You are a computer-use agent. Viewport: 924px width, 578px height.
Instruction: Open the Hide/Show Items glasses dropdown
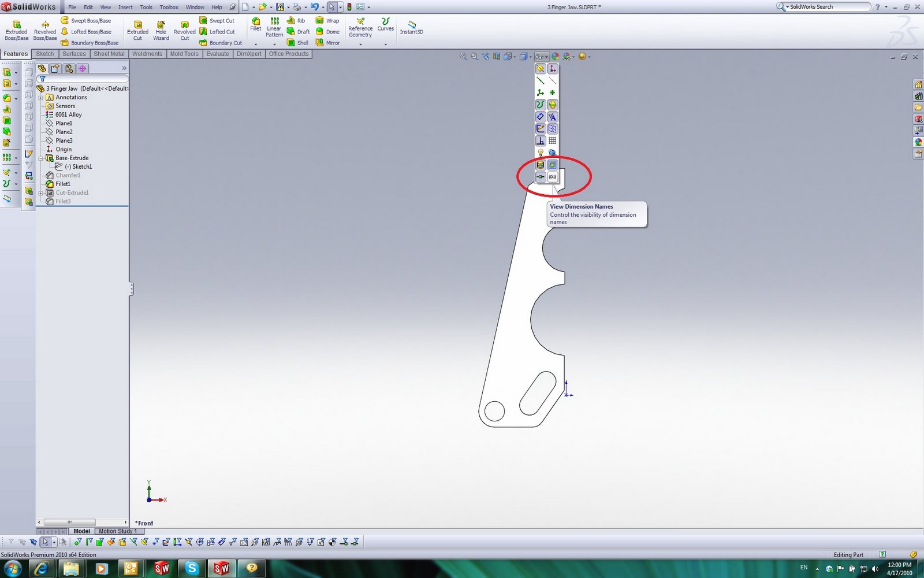[542, 57]
